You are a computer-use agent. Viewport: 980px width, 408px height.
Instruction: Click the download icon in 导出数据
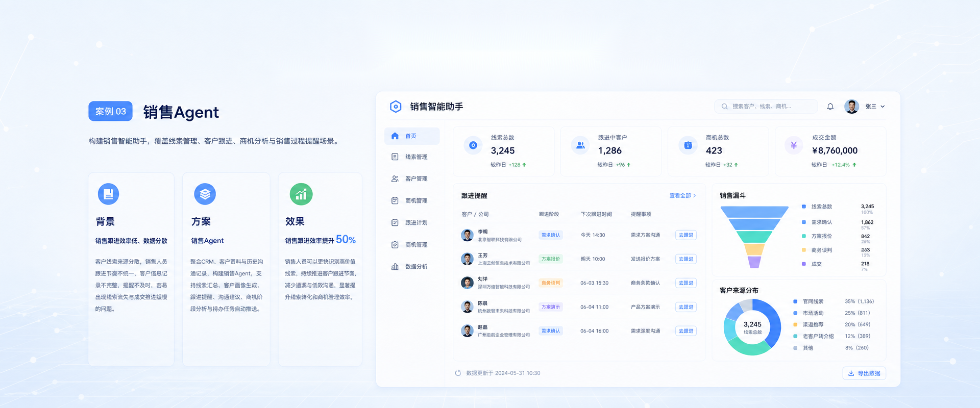[851, 373]
